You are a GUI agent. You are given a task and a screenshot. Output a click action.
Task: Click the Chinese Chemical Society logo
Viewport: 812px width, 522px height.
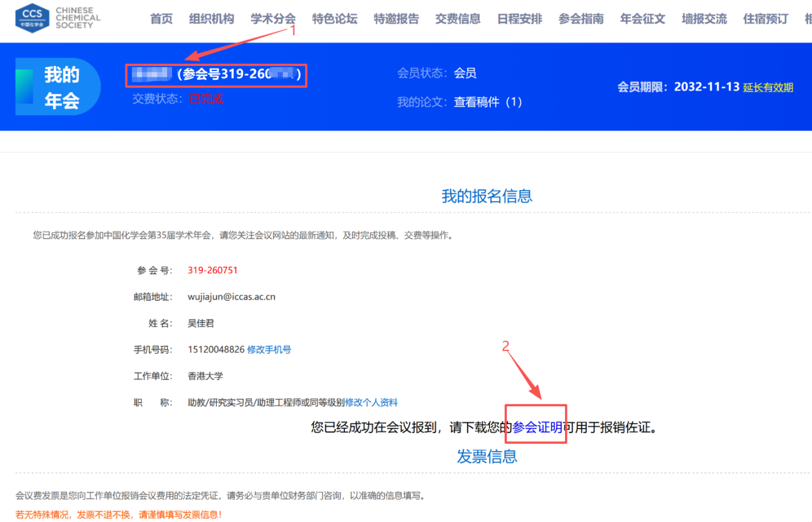coord(58,18)
